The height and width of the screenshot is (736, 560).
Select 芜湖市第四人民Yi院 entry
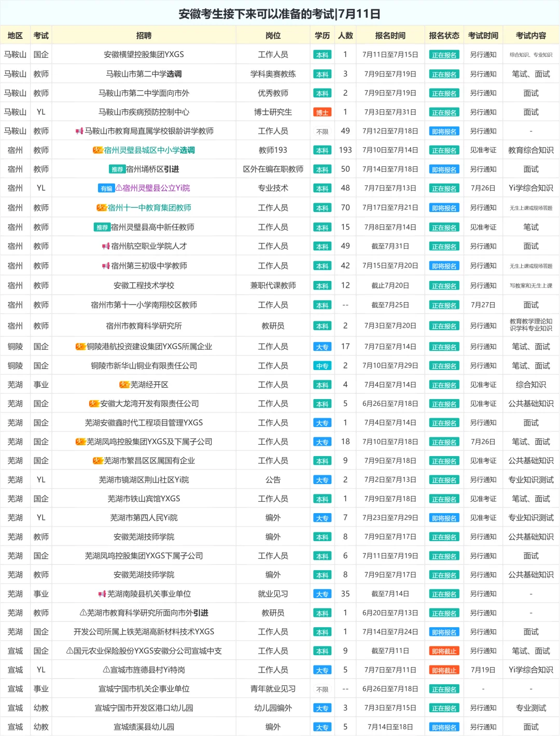click(144, 518)
